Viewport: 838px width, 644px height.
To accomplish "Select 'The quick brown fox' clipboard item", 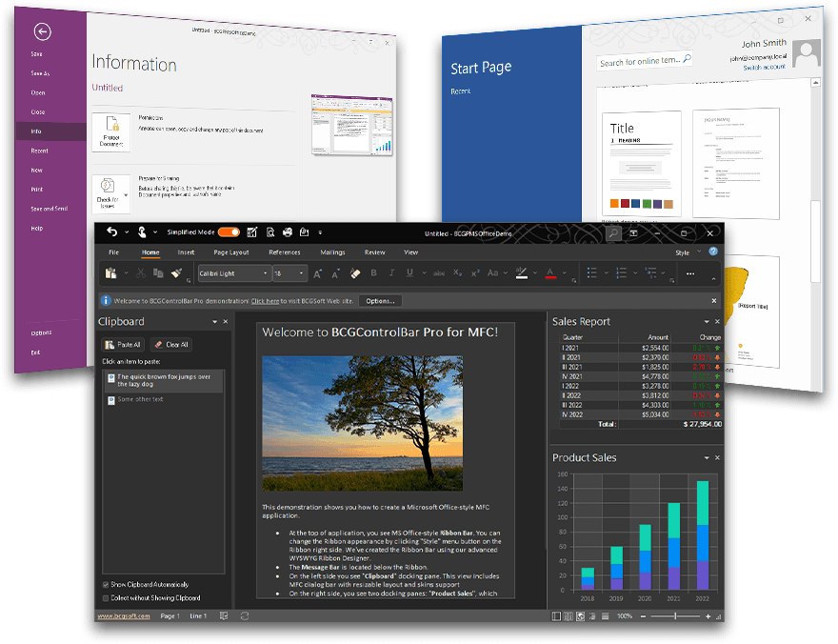I will tap(164, 380).
